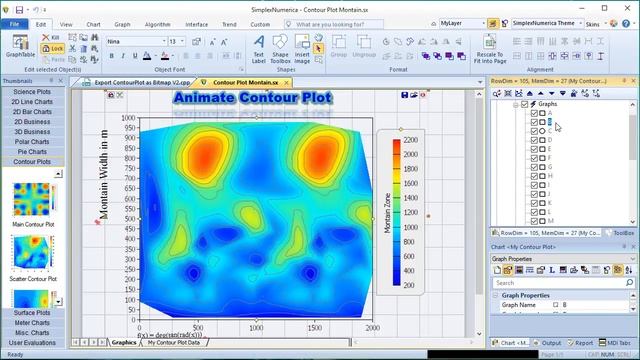Click the Help question mark icon

pos(626,24)
